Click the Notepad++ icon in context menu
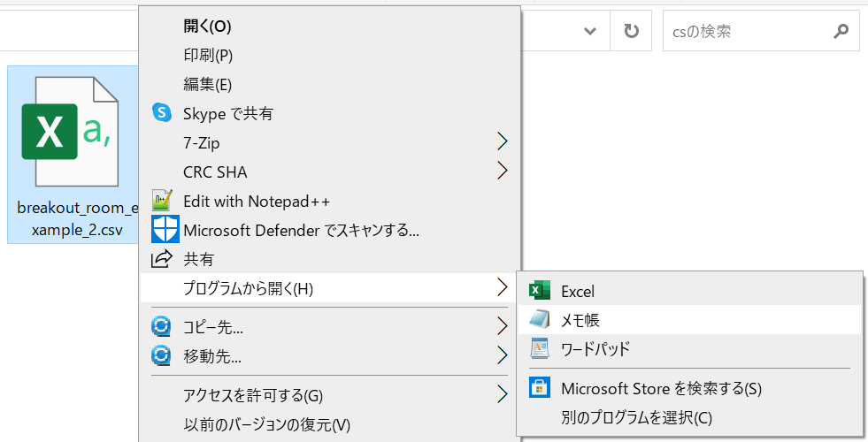Viewport: 868px width, 442px height. (x=162, y=201)
